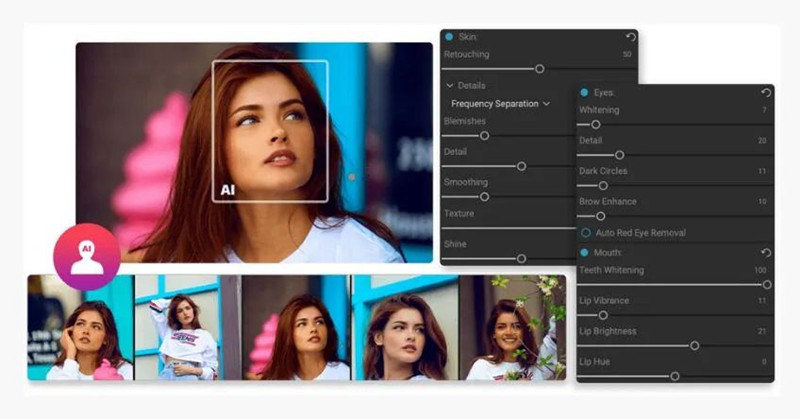Viewport: 800px width, 419px height.
Task: Reset the Skin section settings
Action: [630, 37]
